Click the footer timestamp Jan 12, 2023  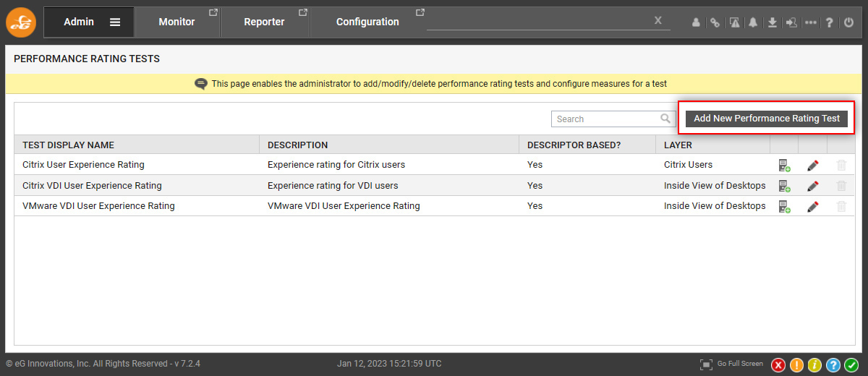point(389,364)
